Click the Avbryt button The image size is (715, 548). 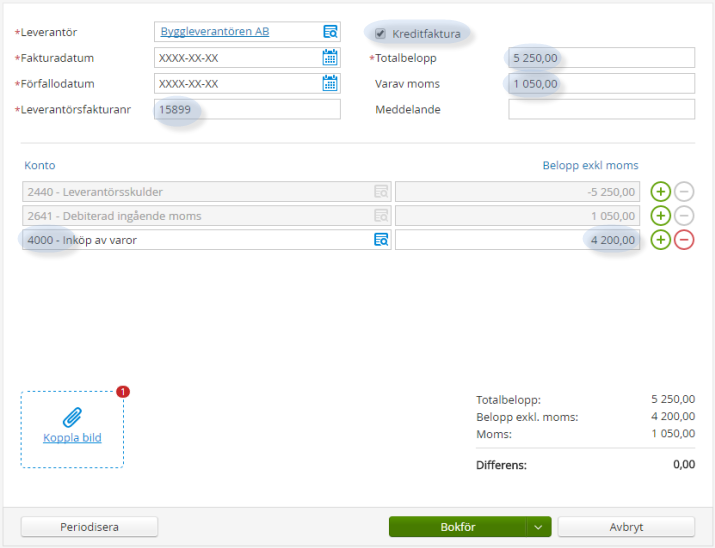click(626, 527)
